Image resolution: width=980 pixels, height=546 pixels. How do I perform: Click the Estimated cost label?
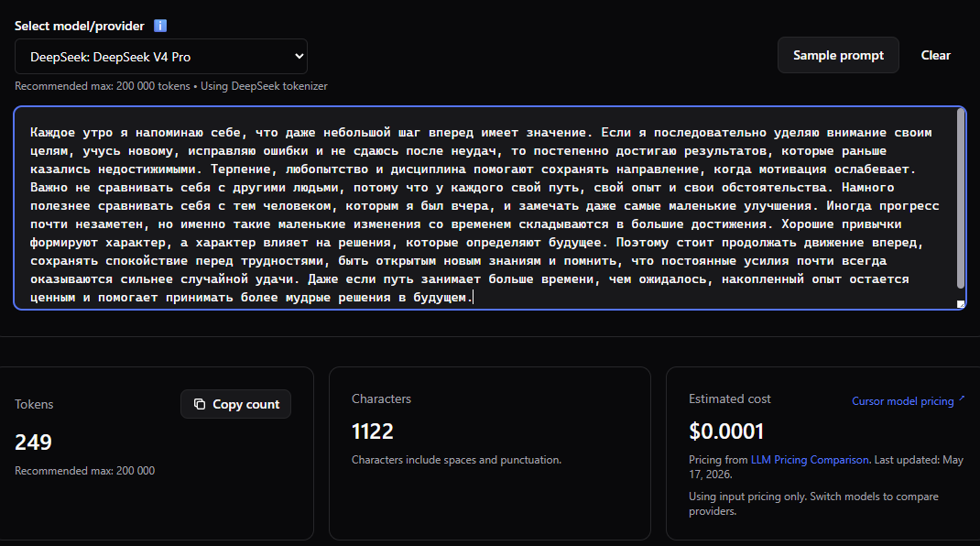click(x=729, y=399)
